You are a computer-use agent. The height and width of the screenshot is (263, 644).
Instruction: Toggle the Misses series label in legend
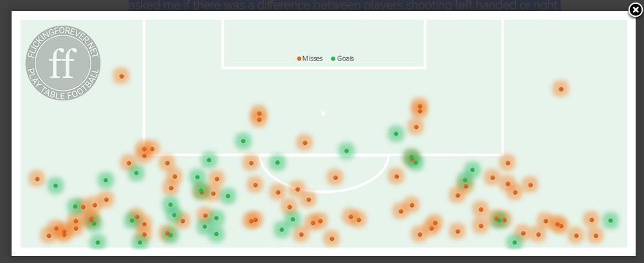(x=312, y=59)
